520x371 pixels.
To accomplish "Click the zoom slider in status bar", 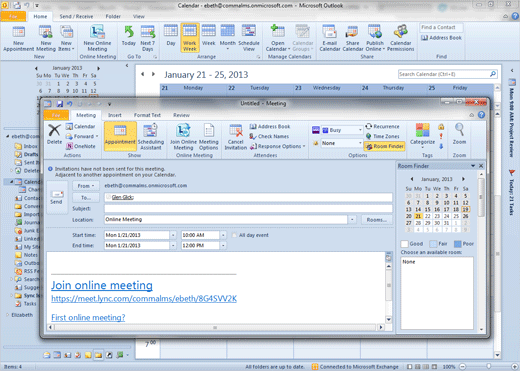I will click(x=488, y=366).
